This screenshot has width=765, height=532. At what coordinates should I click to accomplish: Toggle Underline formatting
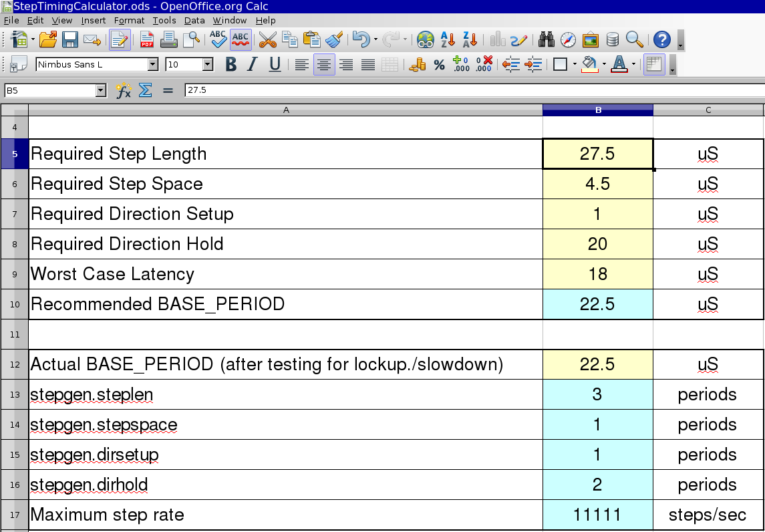[x=275, y=64]
